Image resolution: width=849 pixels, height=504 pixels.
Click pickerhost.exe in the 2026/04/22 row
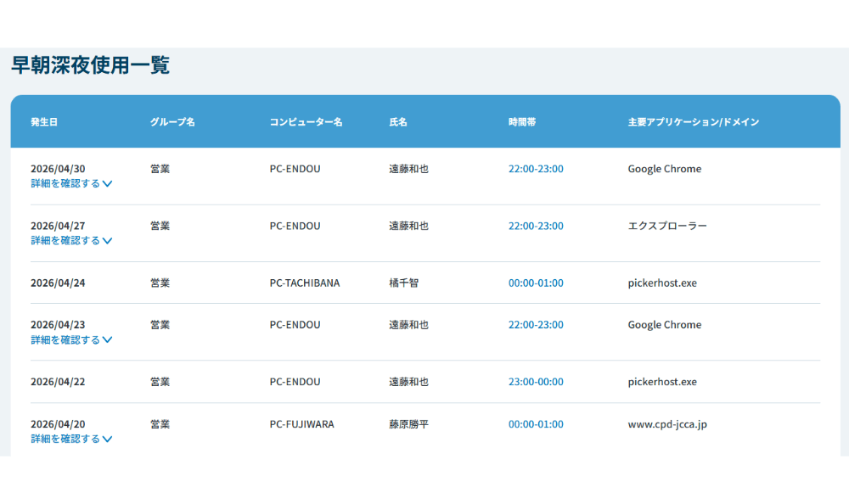662,382
